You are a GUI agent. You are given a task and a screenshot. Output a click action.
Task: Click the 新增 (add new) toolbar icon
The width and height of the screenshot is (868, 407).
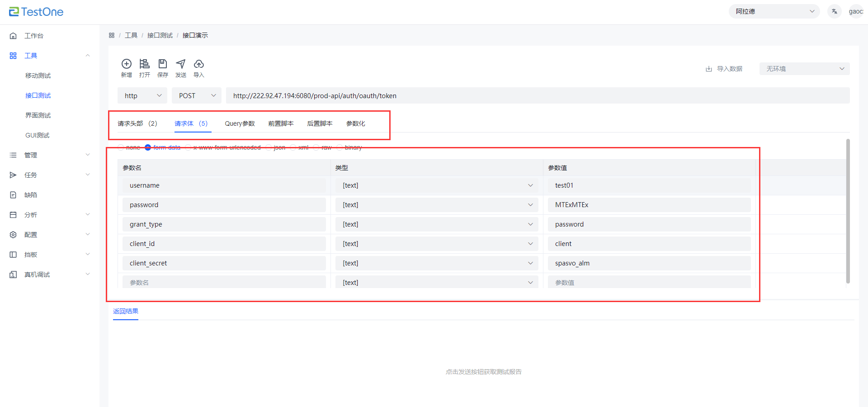coord(127,64)
